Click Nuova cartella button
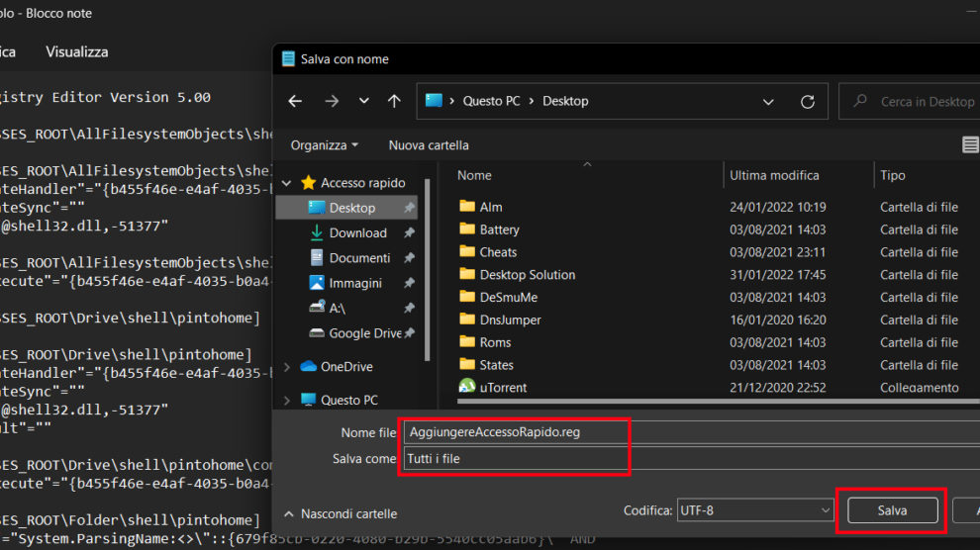 click(429, 145)
